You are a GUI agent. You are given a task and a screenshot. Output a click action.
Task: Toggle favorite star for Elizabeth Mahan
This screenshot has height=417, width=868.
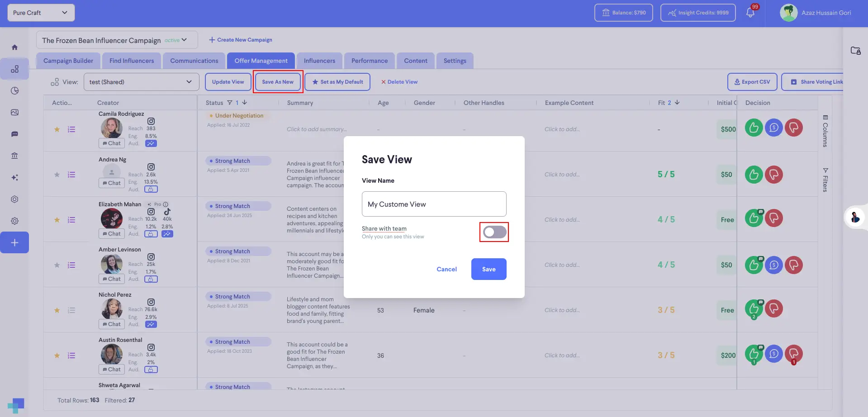(57, 220)
